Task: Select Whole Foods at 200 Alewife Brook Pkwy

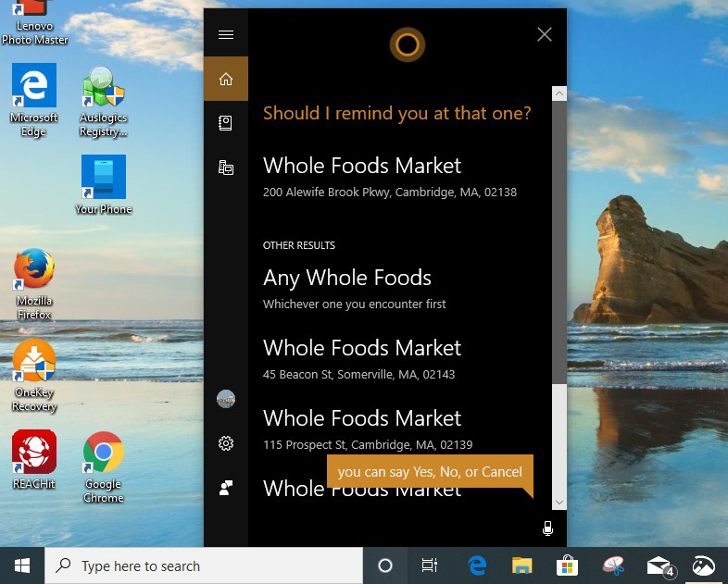Action: click(x=390, y=177)
